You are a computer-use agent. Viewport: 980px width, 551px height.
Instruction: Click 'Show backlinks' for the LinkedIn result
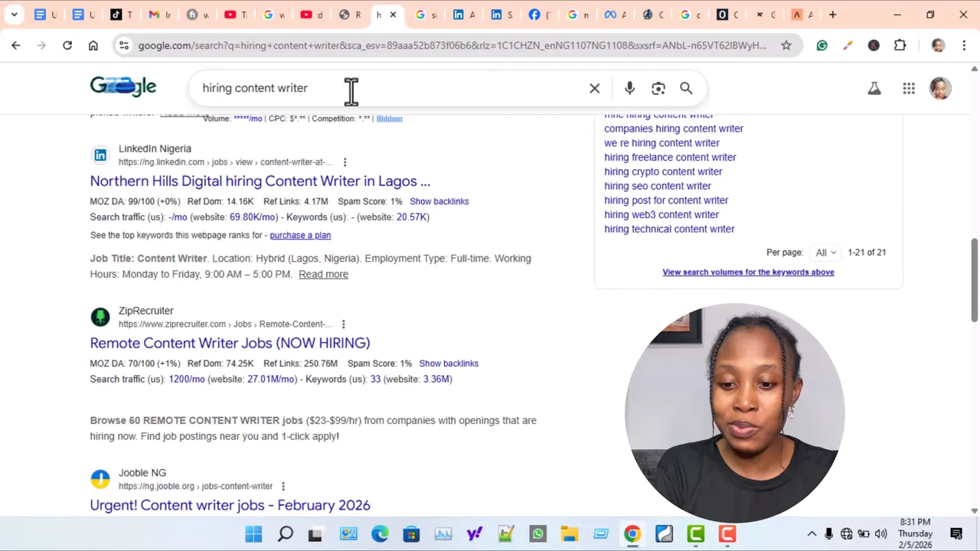pos(439,201)
